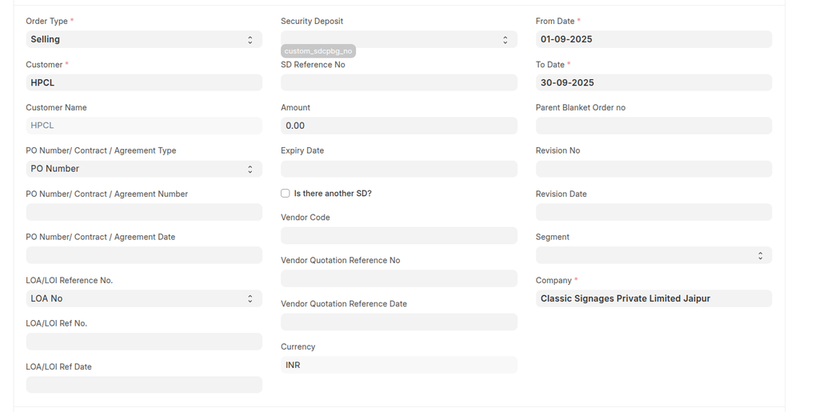This screenshot has height=412, width=819.
Task: Open the PO Number/Contract/Agreement Type dropdown
Action: coord(143,169)
